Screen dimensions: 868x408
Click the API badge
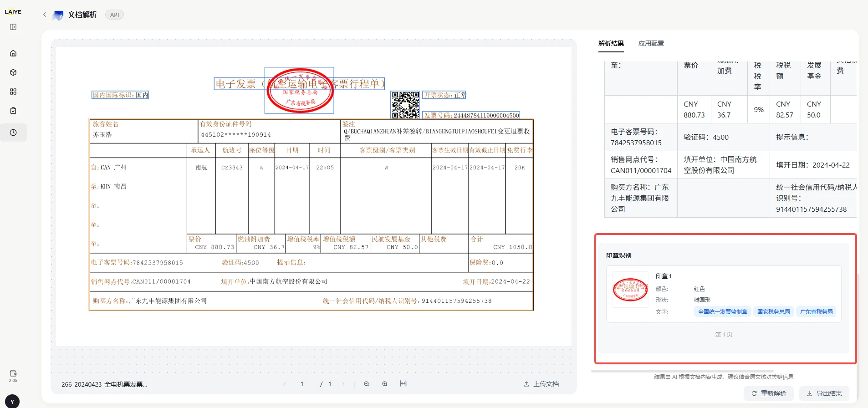click(x=114, y=15)
